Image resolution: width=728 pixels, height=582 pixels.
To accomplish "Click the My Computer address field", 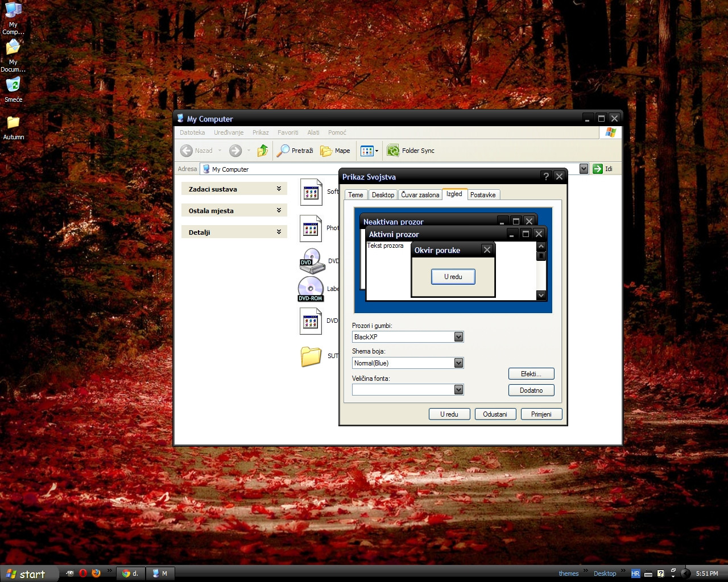I will [x=395, y=169].
